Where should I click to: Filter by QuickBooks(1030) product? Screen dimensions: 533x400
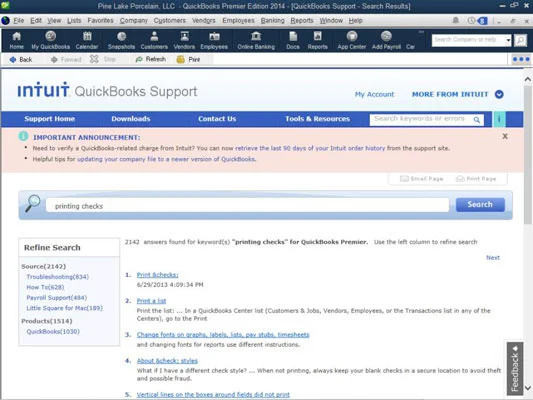(53, 332)
